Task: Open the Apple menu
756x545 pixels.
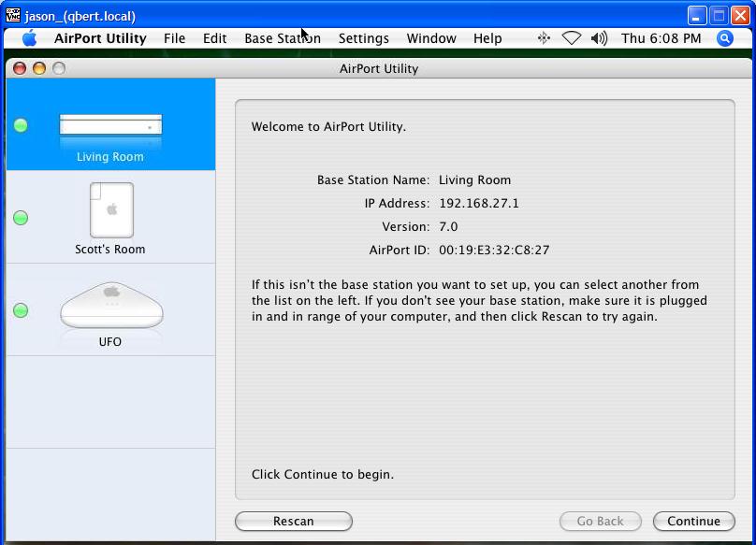Action: (29, 38)
